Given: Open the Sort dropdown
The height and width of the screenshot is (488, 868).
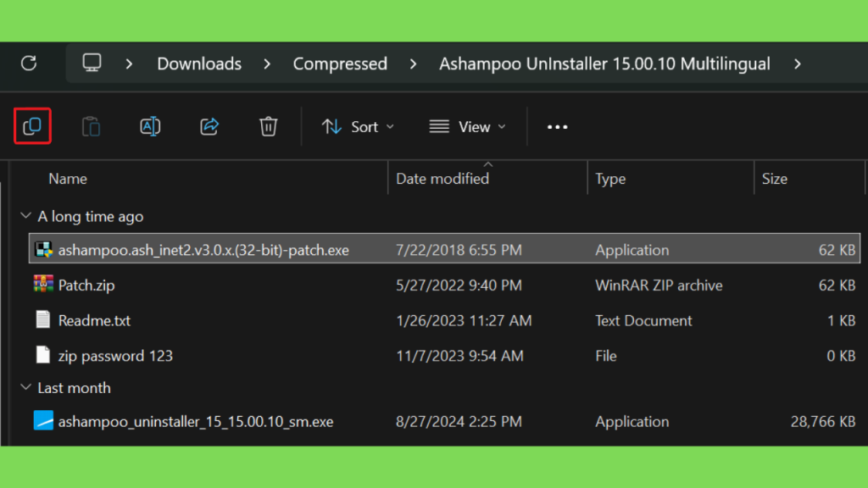Looking at the screenshot, I should [x=359, y=127].
